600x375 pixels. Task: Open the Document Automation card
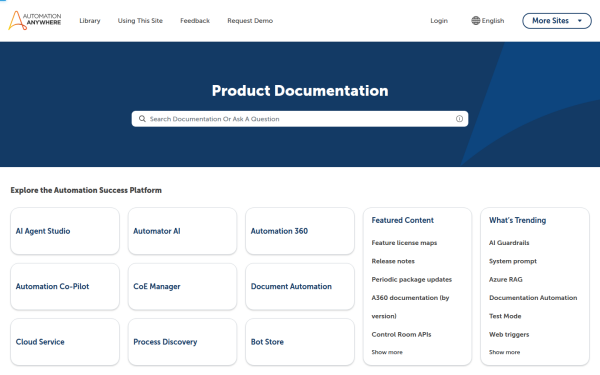coord(300,286)
